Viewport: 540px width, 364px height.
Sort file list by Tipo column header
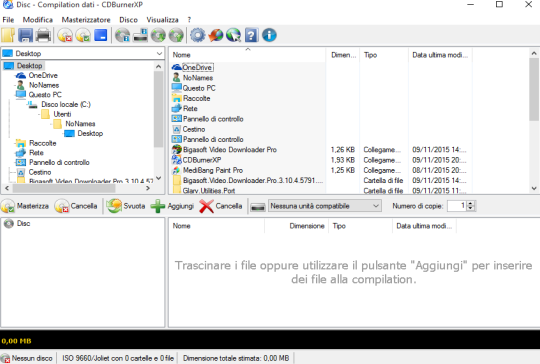(x=384, y=55)
